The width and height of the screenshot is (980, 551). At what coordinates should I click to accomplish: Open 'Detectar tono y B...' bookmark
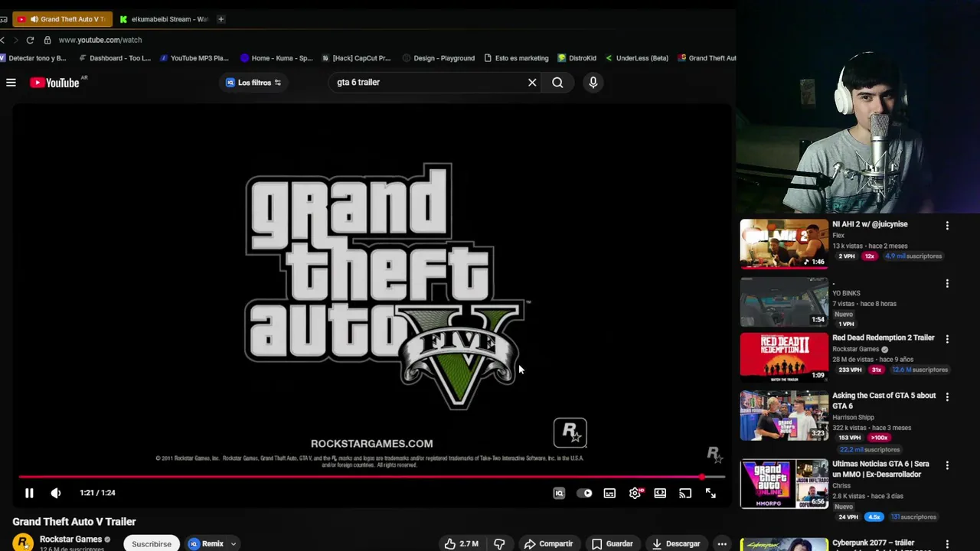33,58
